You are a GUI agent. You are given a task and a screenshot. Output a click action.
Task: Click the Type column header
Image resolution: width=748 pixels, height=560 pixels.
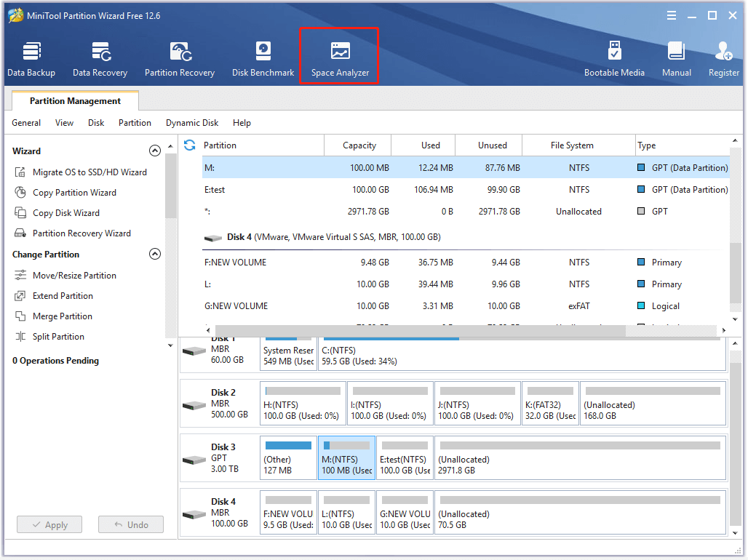coord(683,145)
